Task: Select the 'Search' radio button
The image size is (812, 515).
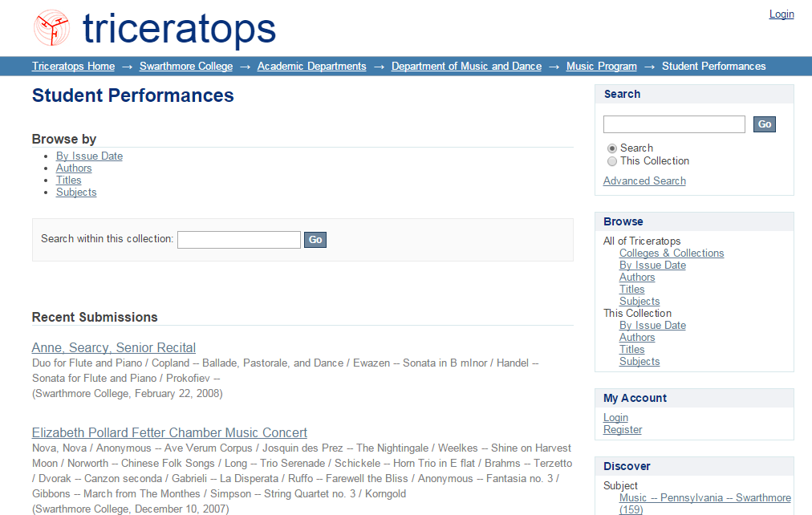Action: click(x=612, y=148)
